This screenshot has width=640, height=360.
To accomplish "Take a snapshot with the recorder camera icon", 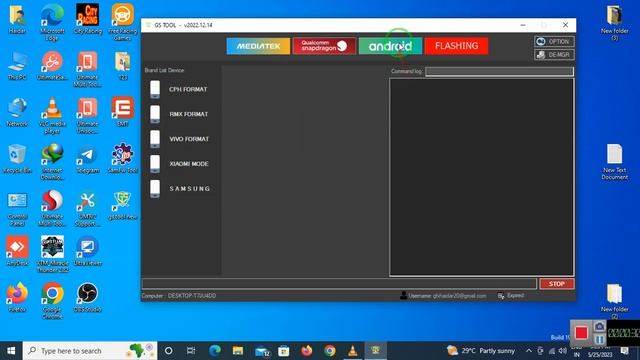I will click(599, 327).
